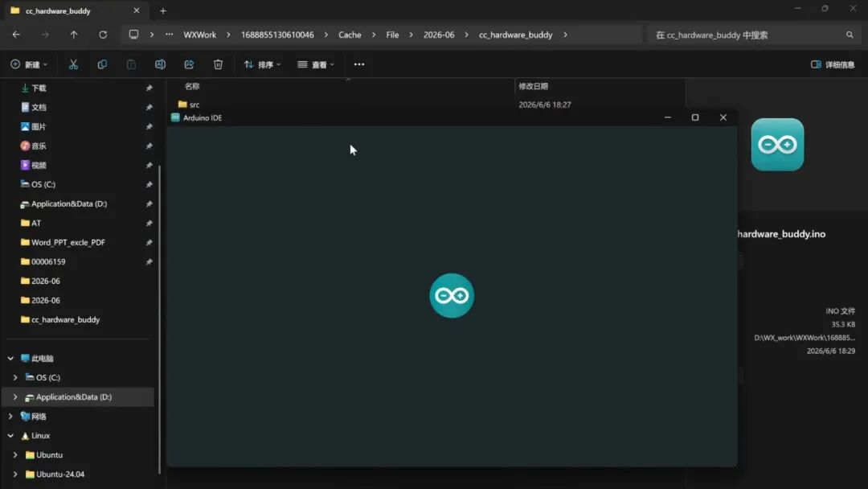Click the breadcrumb ellipsis for hidden path

[169, 35]
